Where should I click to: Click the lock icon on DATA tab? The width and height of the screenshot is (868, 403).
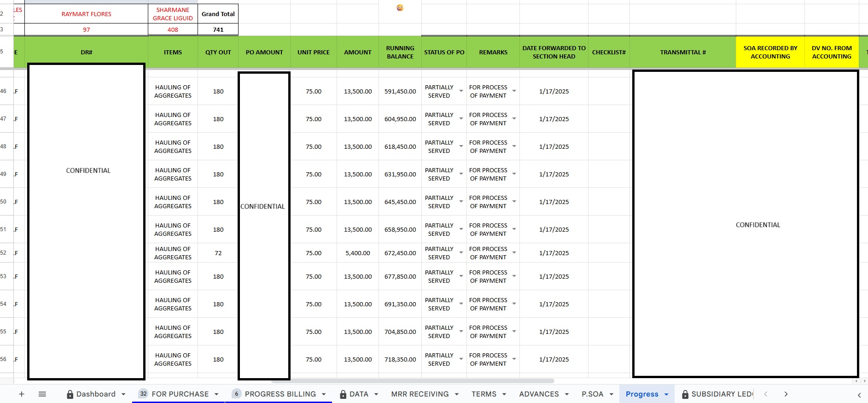tap(343, 394)
